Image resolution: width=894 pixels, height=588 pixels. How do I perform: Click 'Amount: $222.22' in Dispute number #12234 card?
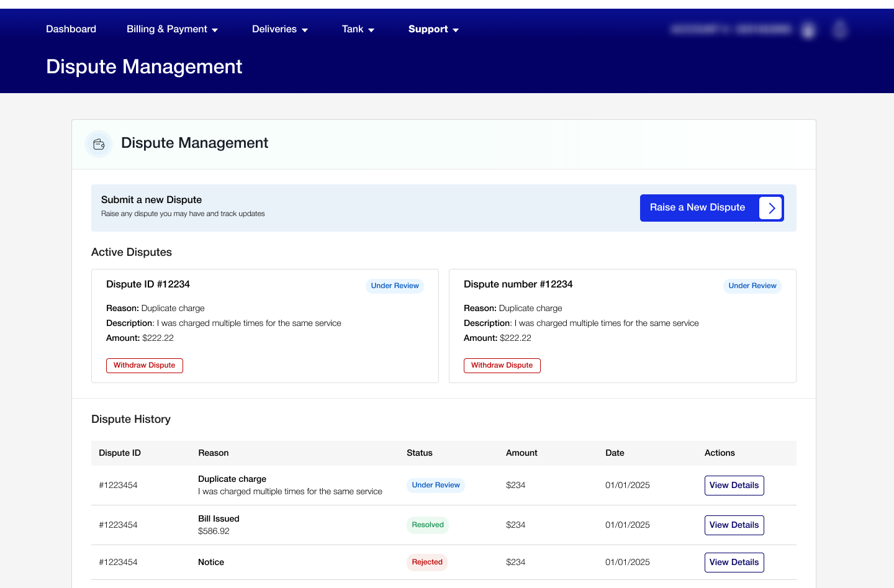point(497,338)
